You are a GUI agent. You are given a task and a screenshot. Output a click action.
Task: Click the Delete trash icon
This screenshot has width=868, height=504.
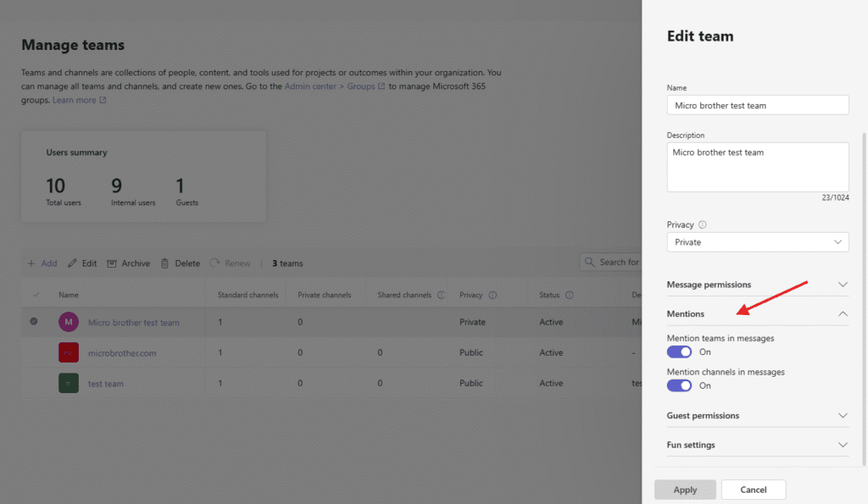click(x=165, y=263)
